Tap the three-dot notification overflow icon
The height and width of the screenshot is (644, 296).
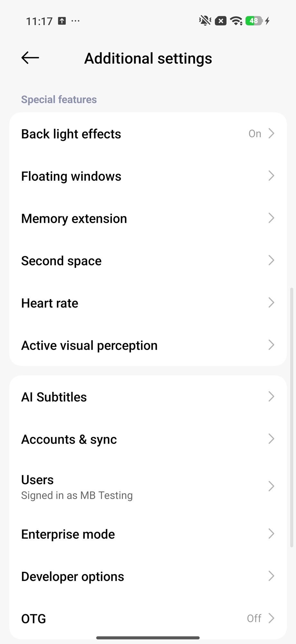point(76,21)
